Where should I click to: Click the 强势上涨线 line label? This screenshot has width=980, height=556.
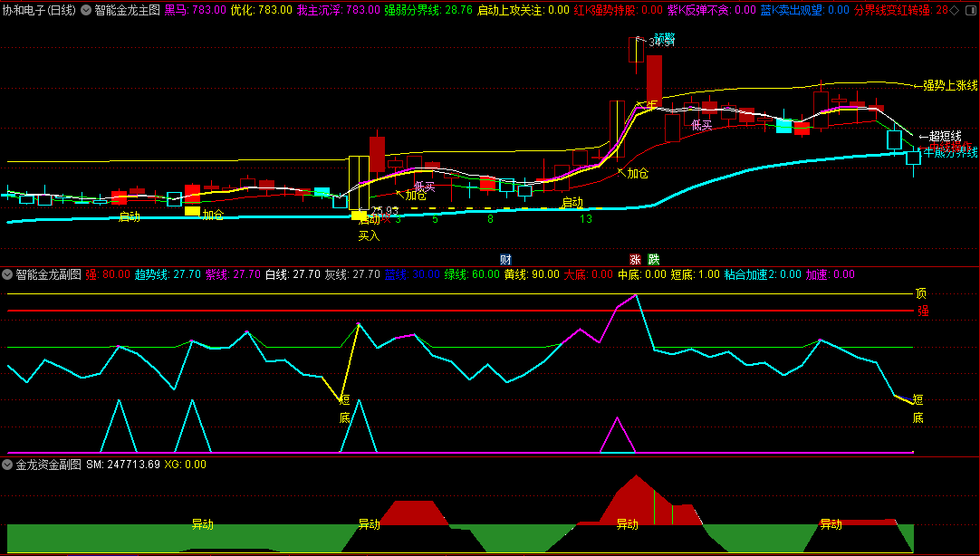tap(946, 86)
